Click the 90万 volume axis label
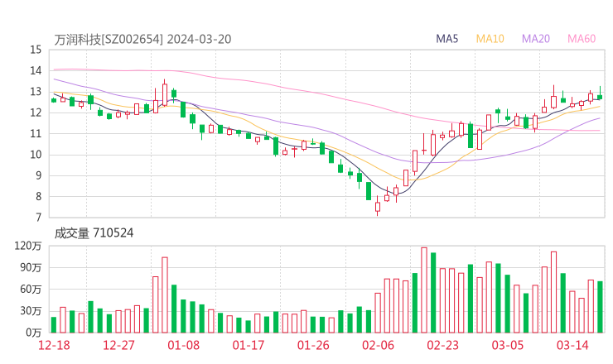The image size is (613, 364). click(x=31, y=268)
